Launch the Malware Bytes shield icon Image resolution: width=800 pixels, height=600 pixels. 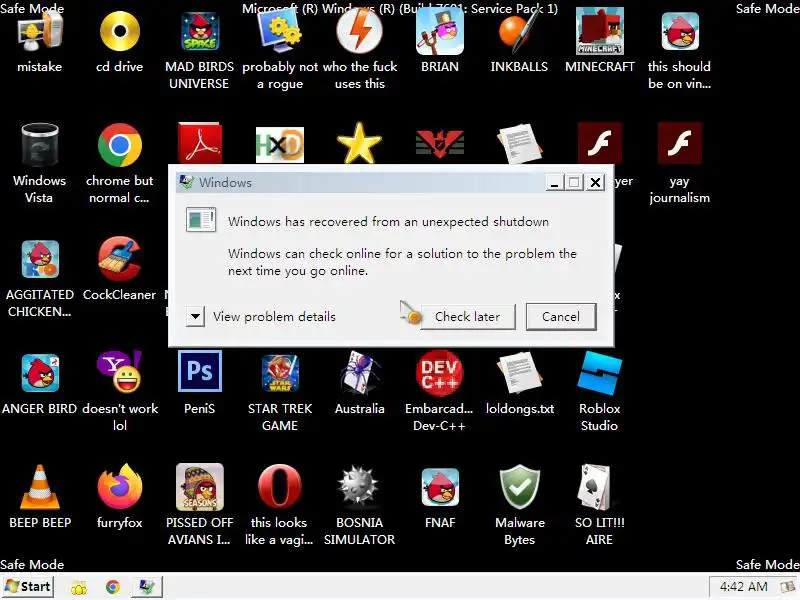pyautogui.click(x=519, y=488)
